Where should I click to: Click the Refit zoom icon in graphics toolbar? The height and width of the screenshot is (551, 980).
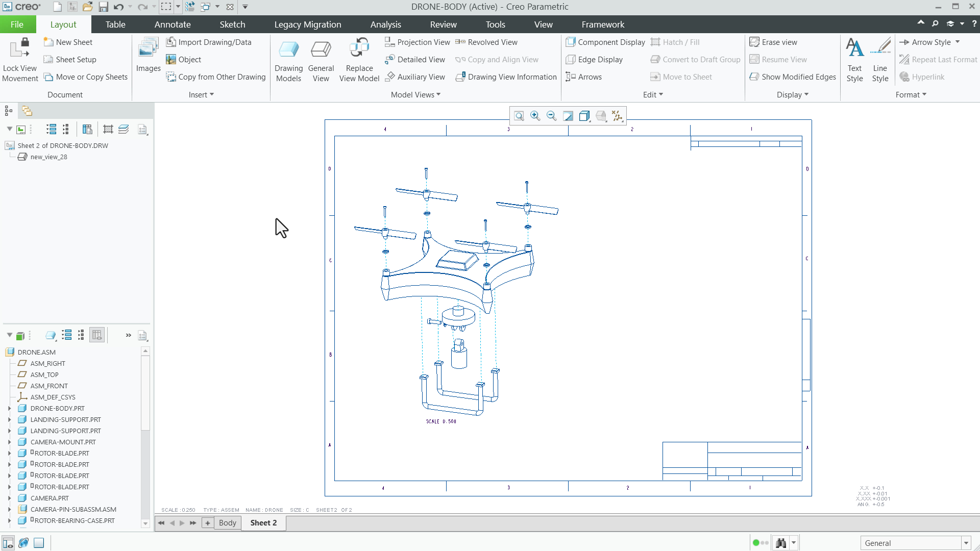pos(519,116)
